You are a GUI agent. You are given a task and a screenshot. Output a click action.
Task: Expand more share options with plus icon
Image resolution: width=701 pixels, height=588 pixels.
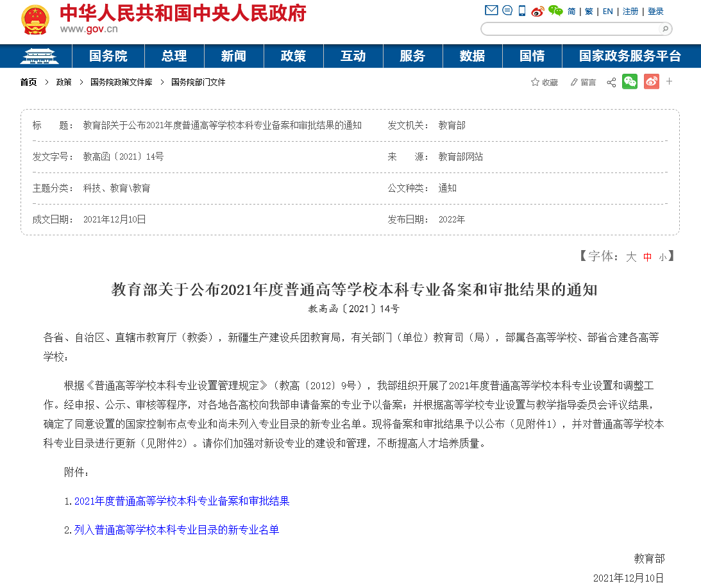pos(670,81)
